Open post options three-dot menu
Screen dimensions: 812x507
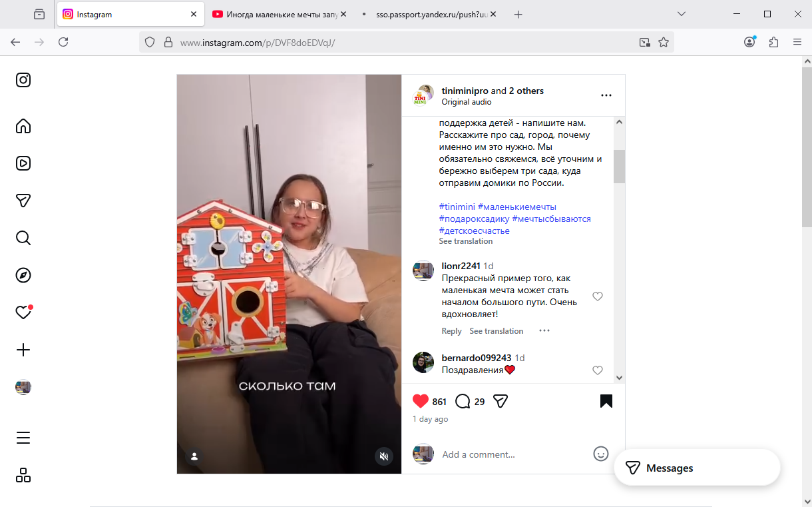pos(606,95)
